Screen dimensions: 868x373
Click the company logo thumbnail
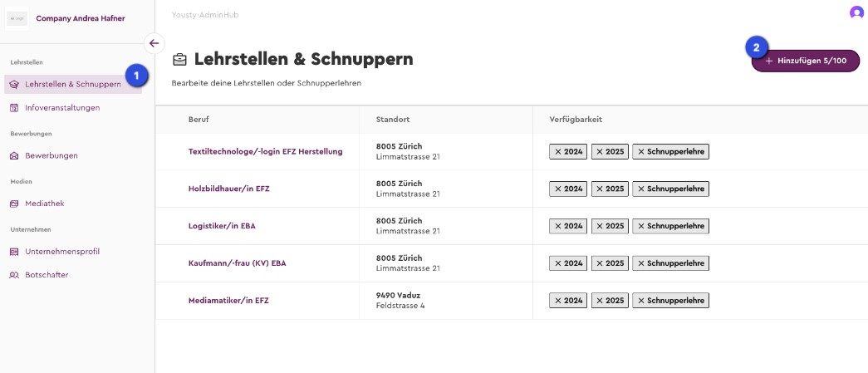(17, 19)
